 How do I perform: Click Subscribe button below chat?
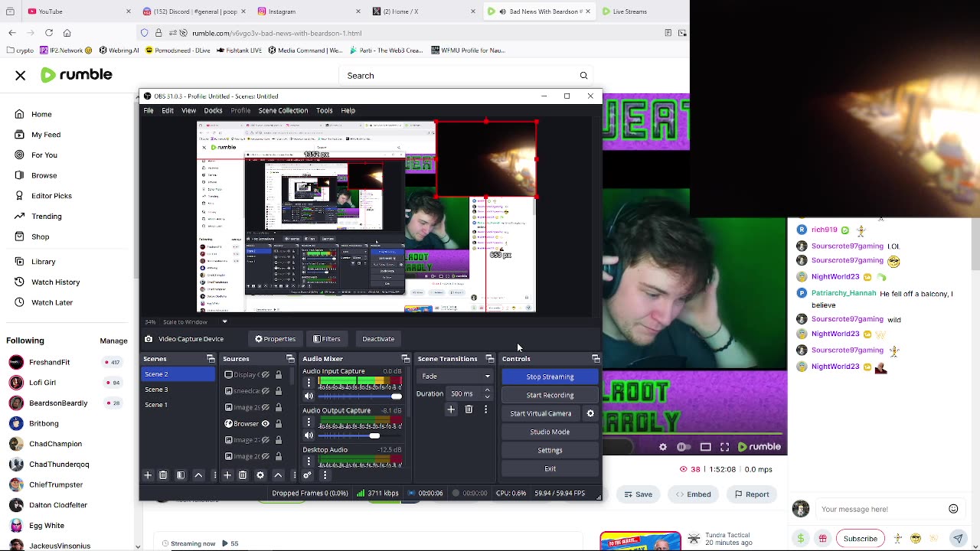[860, 538]
